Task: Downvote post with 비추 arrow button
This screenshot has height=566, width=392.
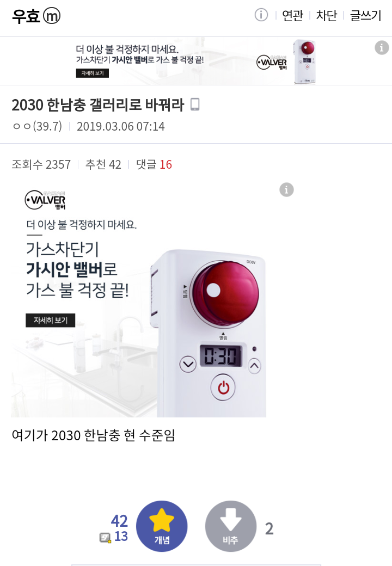Action: click(x=231, y=526)
